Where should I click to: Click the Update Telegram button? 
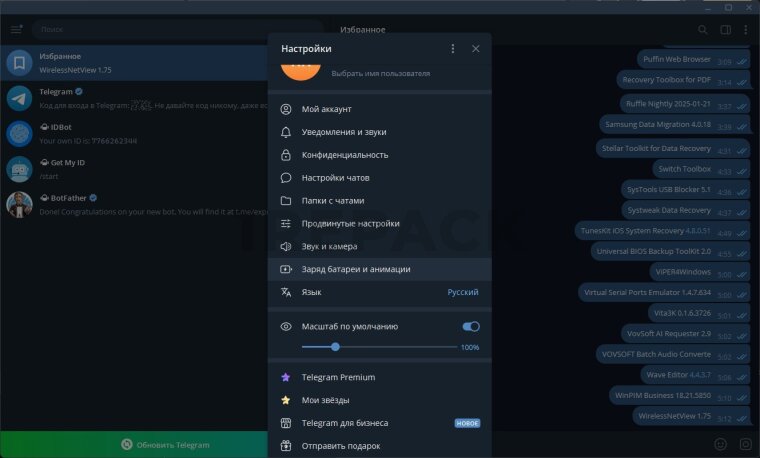[x=166, y=445]
